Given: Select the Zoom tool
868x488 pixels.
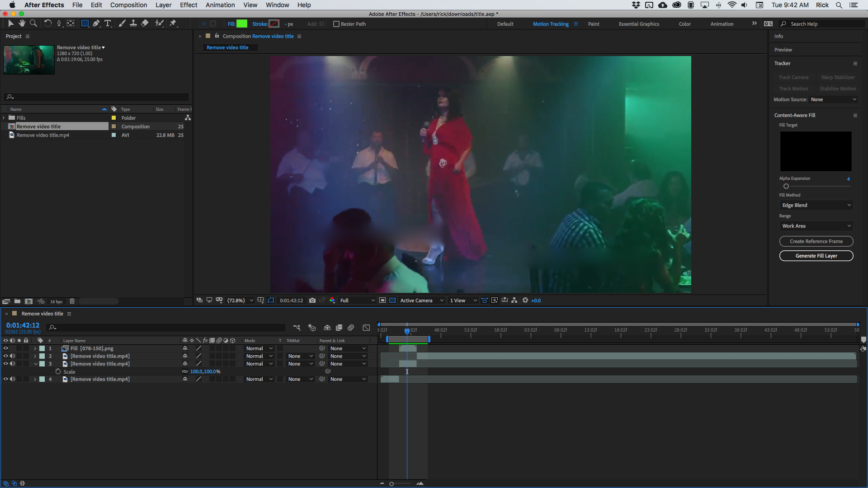Looking at the screenshot, I should (33, 23).
